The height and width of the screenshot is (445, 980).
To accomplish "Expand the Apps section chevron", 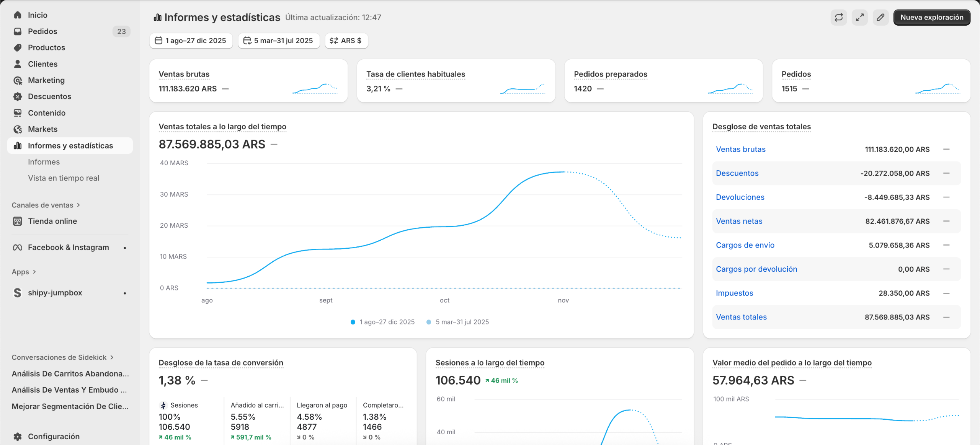I will 34,272.
